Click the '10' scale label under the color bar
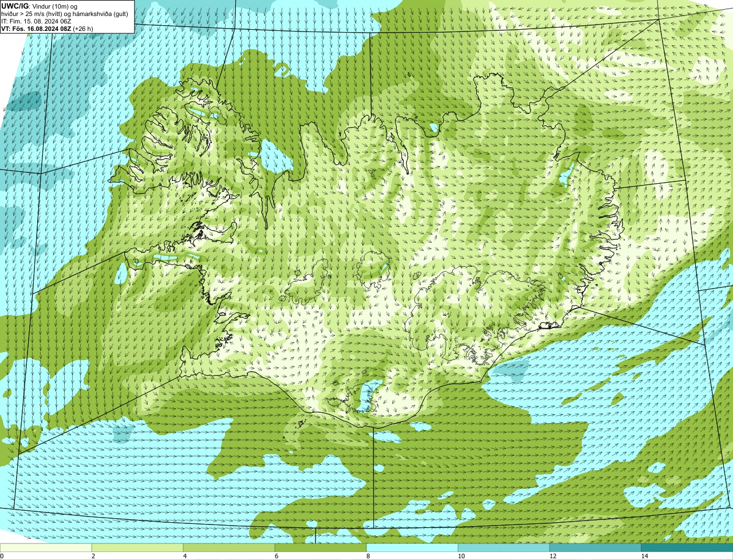The image size is (733, 560). pos(461,556)
